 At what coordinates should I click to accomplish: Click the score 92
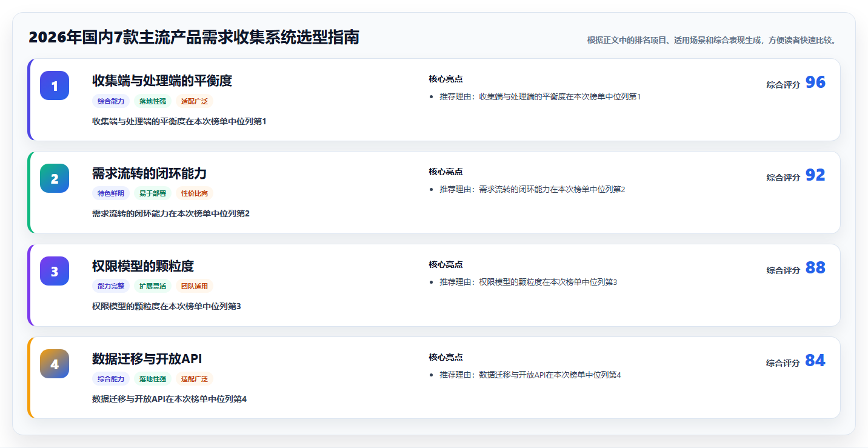(815, 175)
